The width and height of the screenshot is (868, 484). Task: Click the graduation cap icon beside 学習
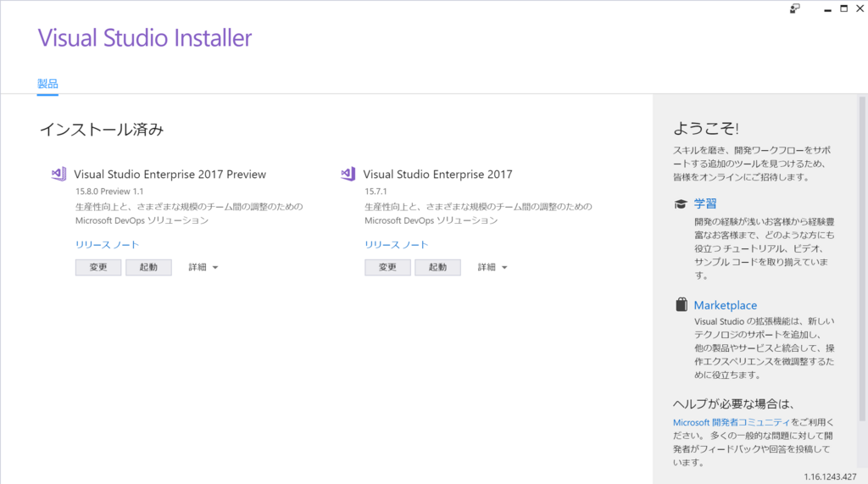681,203
